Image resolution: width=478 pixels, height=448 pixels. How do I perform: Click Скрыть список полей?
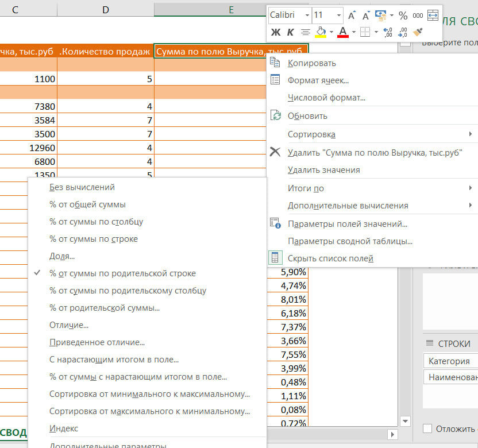click(x=330, y=258)
